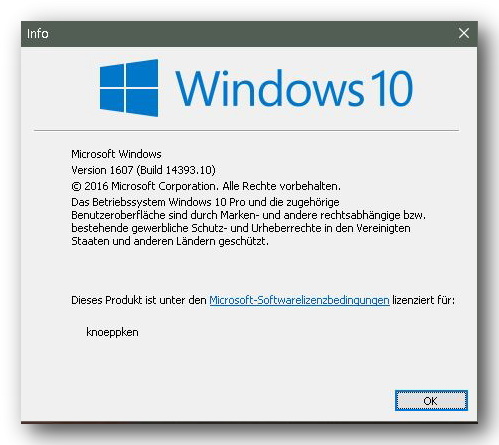Image resolution: width=499 pixels, height=445 pixels.
Task: Click the "Windows" wordmark in the banner
Action: pos(269,88)
